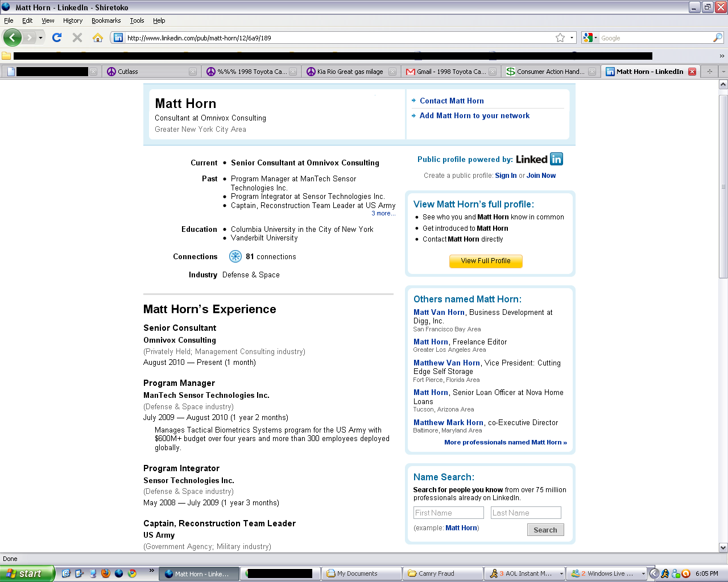
Task: Click Add Matt Horn to your network
Action: click(474, 115)
